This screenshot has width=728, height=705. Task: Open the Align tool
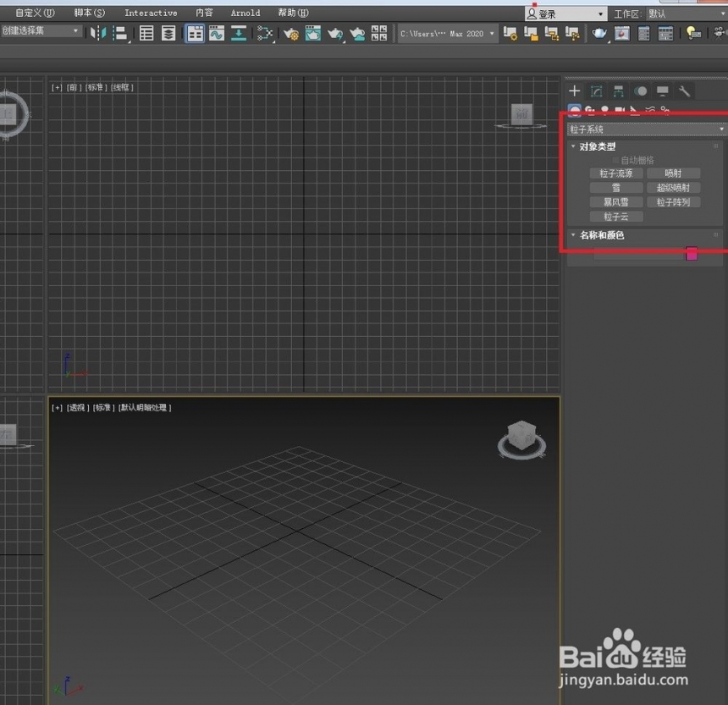coord(120,33)
